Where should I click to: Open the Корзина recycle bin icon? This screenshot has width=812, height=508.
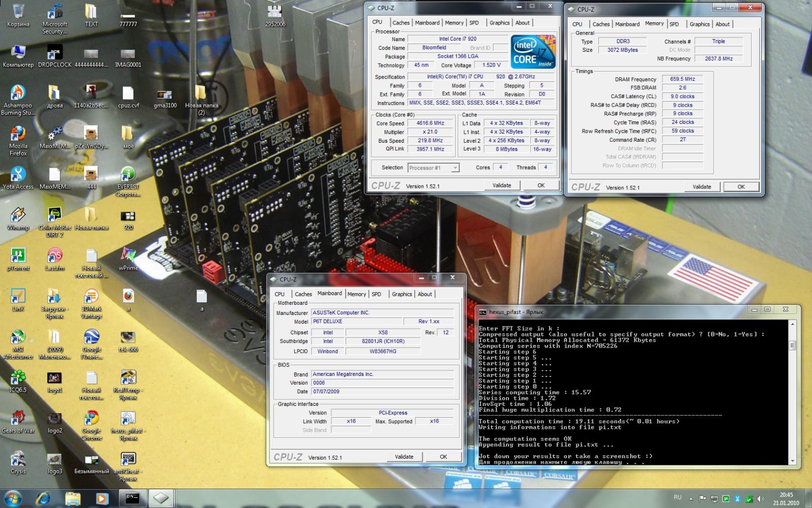18,16
